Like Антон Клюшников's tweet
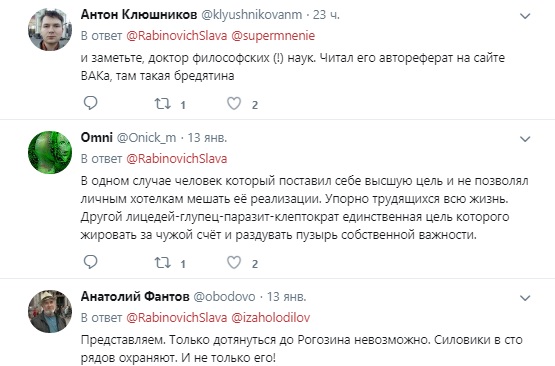Screen dimensions: 555x366 234,103
